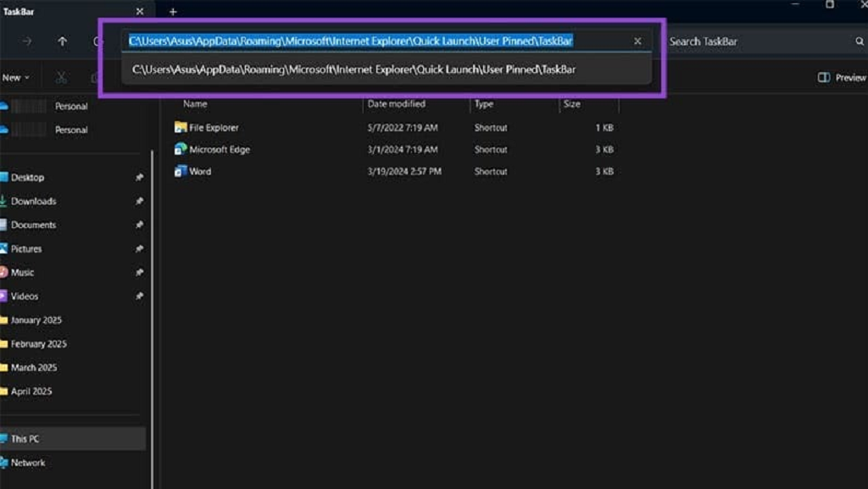Click the 3 KB size for Word
This screenshot has width=868, height=489.
(604, 171)
